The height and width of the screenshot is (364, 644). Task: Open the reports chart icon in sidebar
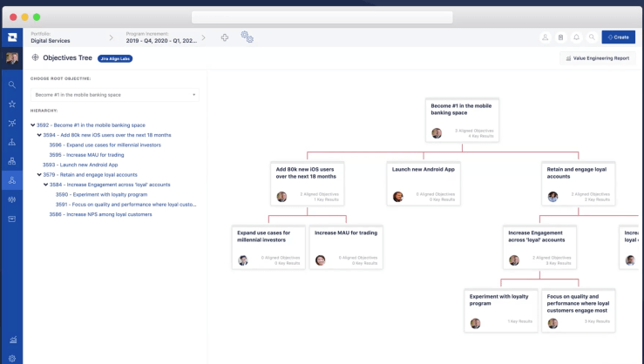pyautogui.click(x=11, y=340)
